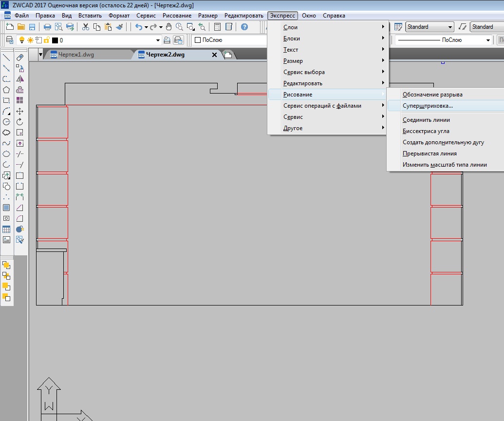Switch to Чертеж1.dwg tab
Viewport: 504px width, 421px height.
pos(75,55)
